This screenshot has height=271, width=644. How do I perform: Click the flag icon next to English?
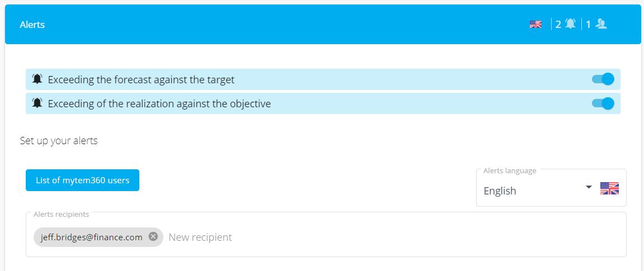pyautogui.click(x=609, y=188)
